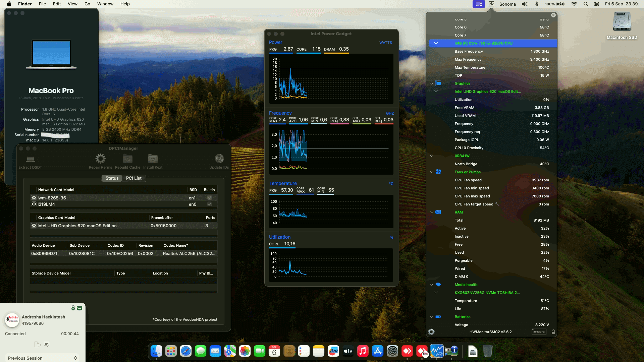The height and width of the screenshot is (362, 644).
Task: Collapse the Fans or Pumps section
Action: click(431, 172)
